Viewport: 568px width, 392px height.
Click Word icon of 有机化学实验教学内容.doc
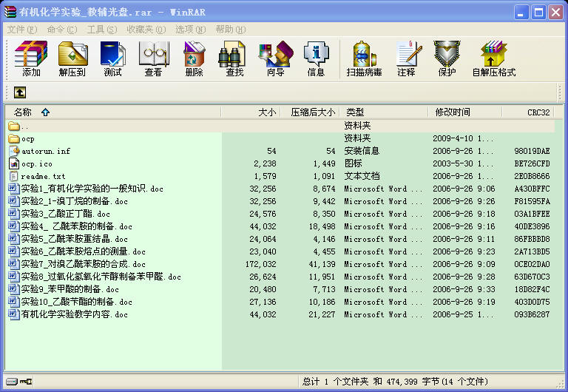pos(14,314)
